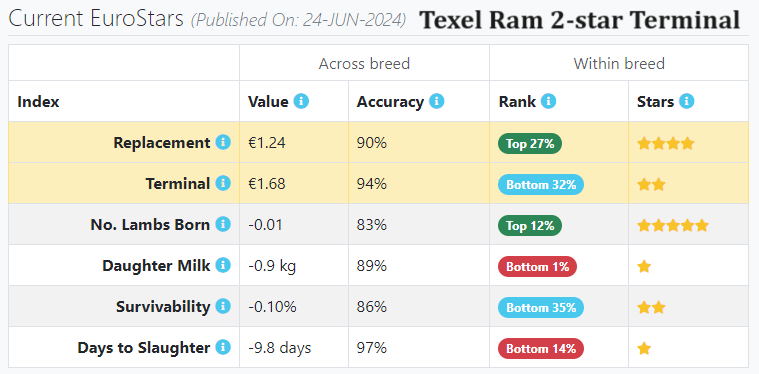Open the Rank column info icon
Viewport: 759px width, 374px height.
pyautogui.click(x=548, y=102)
